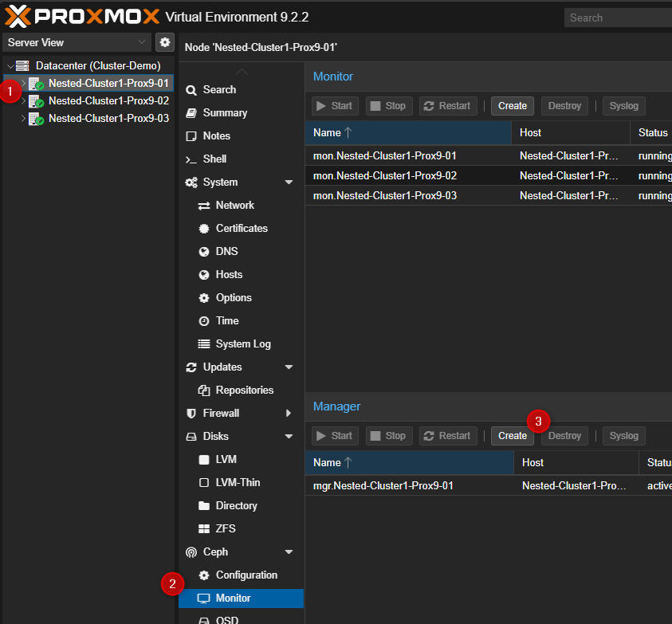Click the terminal prompt icon beside Shell
The height and width of the screenshot is (624, 672).
[191, 159]
